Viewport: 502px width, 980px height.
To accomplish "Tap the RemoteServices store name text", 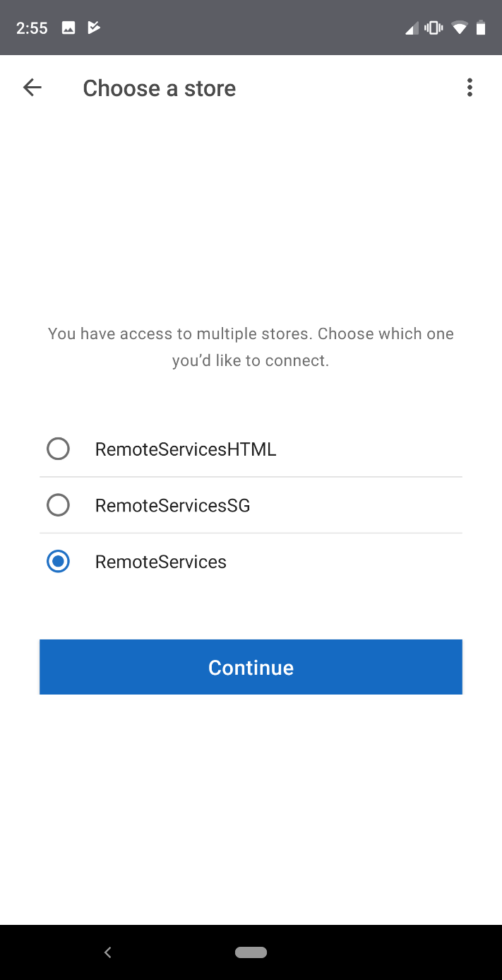I will tap(161, 562).
